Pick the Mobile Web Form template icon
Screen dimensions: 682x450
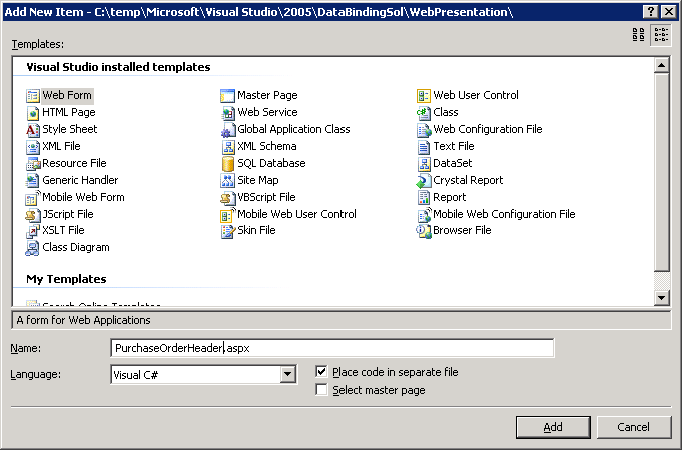(33, 197)
